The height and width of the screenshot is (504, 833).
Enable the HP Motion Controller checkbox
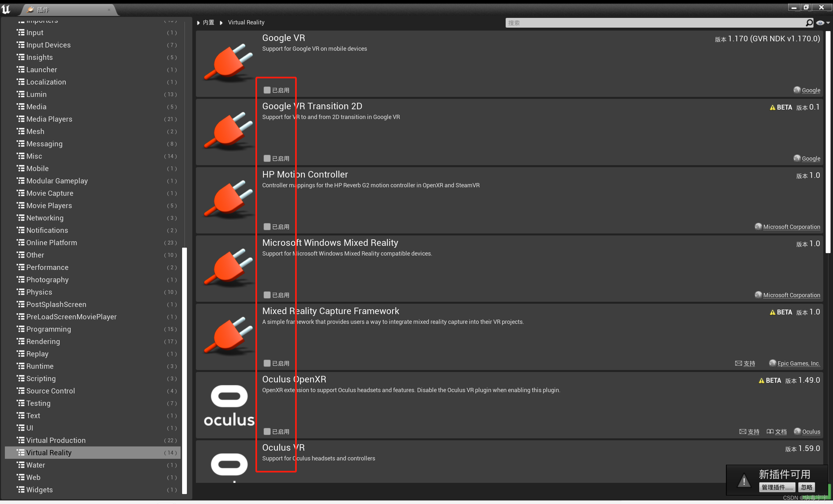tap(267, 227)
